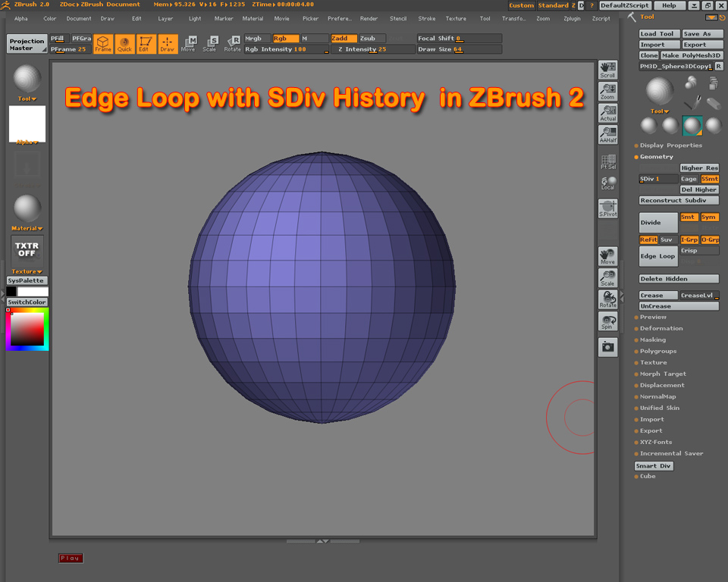The width and height of the screenshot is (728, 582).
Task: Enable Sym symmetry in Geometry panel
Action: pyautogui.click(x=710, y=217)
